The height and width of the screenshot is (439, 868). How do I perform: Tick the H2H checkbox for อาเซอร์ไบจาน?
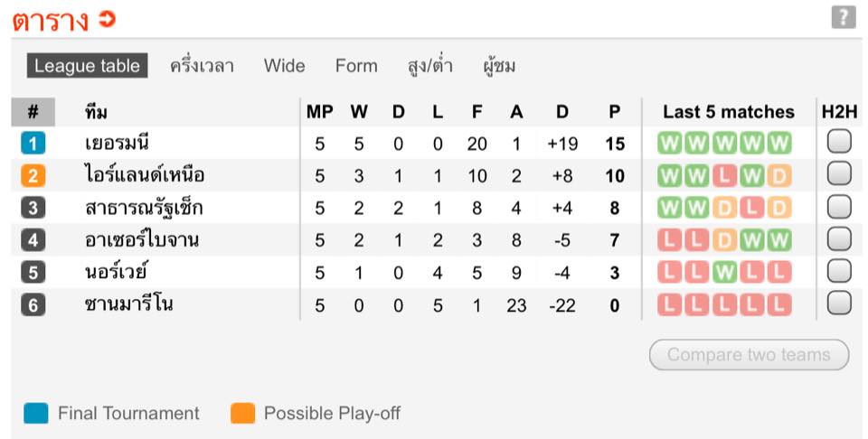click(x=839, y=239)
